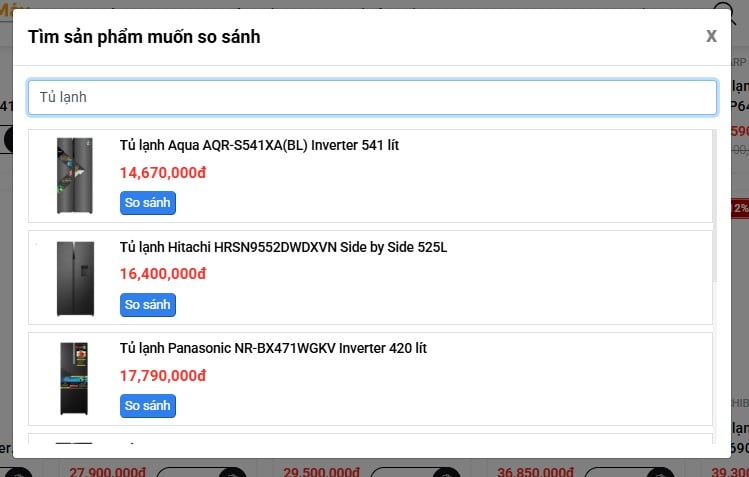The image size is (749, 477).
Task: Click So sánh for Hitachi HRSN9552DWDXVN refrigerator
Action: (x=148, y=305)
